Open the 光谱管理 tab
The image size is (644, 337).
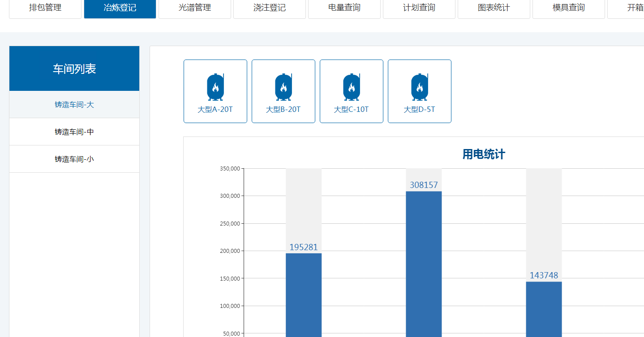tap(195, 8)
